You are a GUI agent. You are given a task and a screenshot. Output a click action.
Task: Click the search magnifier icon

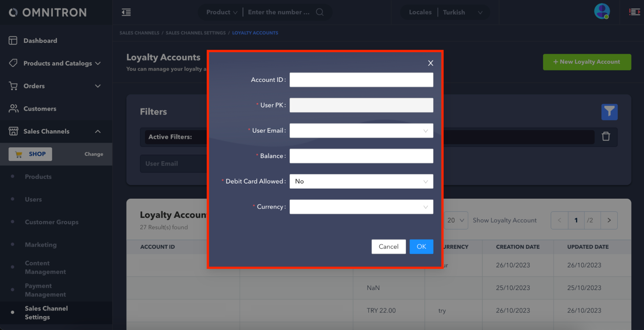coord(320,12)
